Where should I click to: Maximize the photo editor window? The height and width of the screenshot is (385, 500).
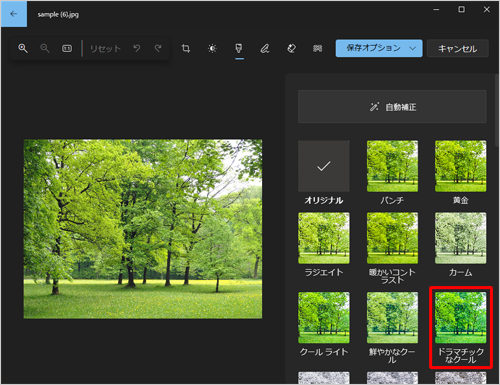pos(461,10)
